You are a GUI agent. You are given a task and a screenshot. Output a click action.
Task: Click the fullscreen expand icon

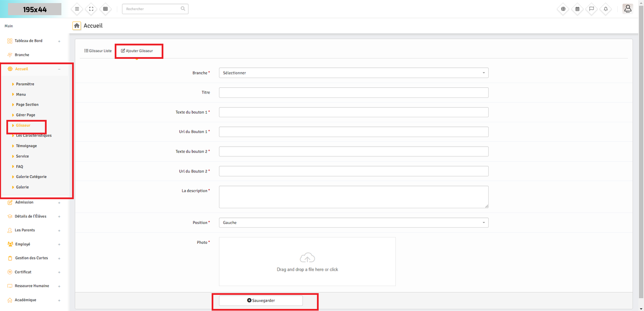pyautogui.click(x=91, y=9)
